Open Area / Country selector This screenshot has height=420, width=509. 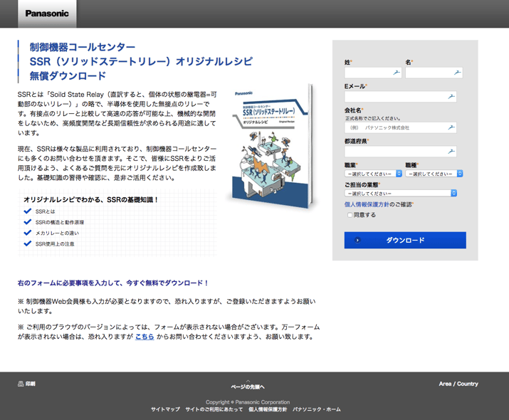click(458, 384)
